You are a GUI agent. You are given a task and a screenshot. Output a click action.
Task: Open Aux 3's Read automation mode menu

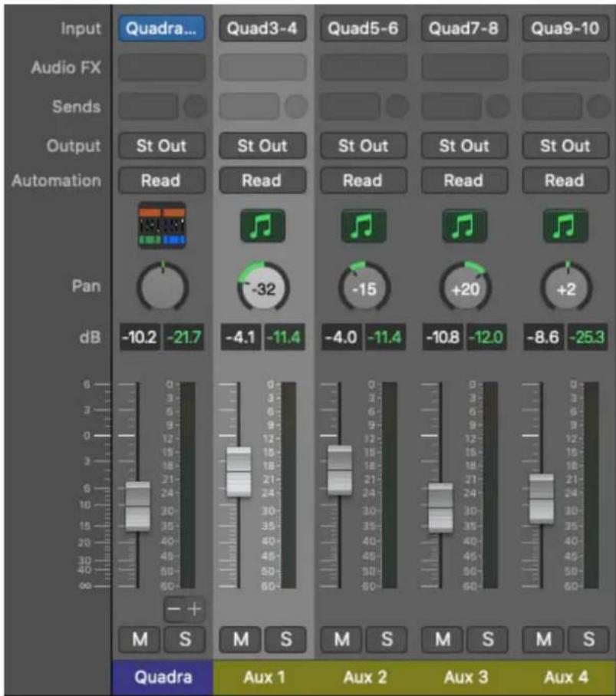(464, 180)
